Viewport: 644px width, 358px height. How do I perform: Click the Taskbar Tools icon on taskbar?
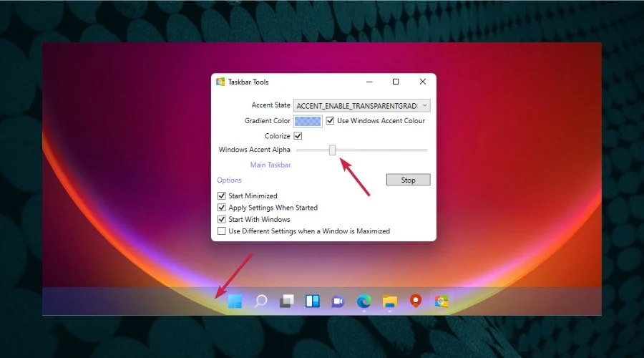pyautogui.click(x=441, y=301)
